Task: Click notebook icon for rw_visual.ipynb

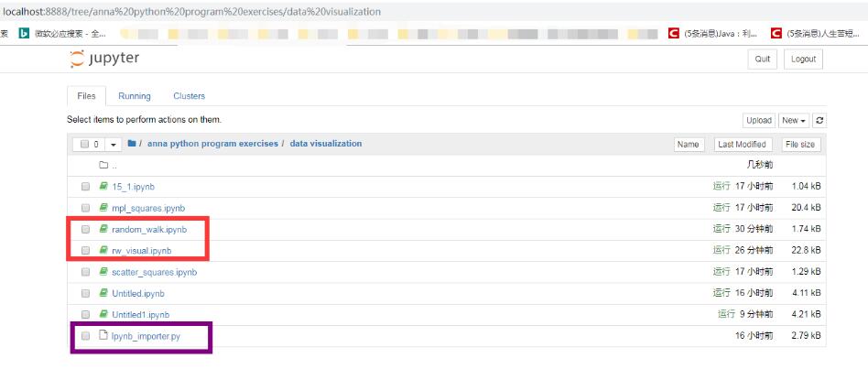Action: (103, 250)
